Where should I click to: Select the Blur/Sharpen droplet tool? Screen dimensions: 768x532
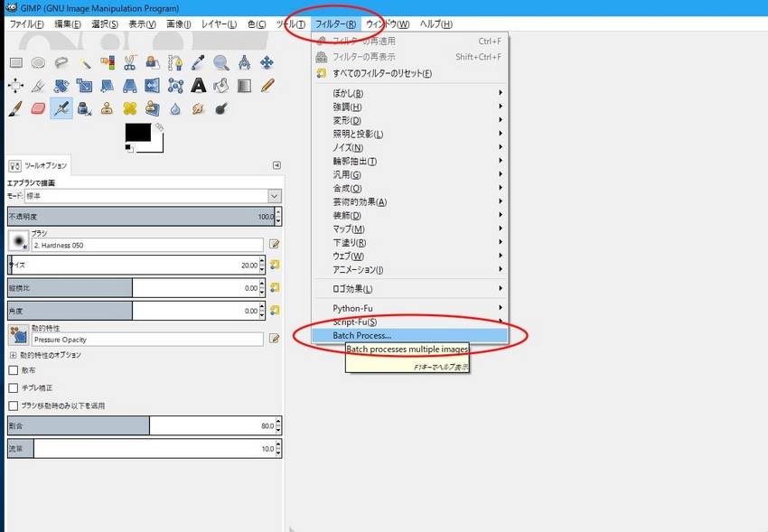tap(175, 108)
